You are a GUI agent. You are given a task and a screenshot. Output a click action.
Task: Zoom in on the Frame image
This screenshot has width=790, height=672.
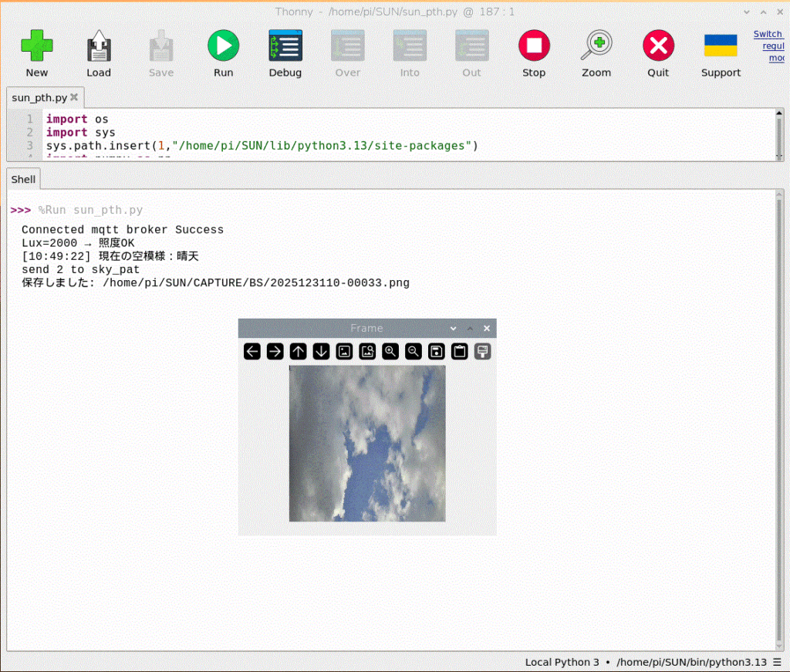390,352
